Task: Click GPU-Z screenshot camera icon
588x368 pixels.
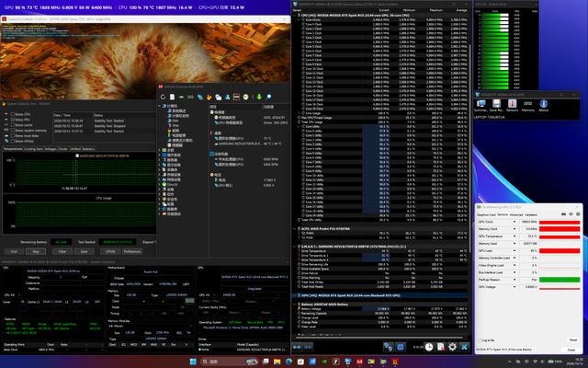Action: (563, 214)
